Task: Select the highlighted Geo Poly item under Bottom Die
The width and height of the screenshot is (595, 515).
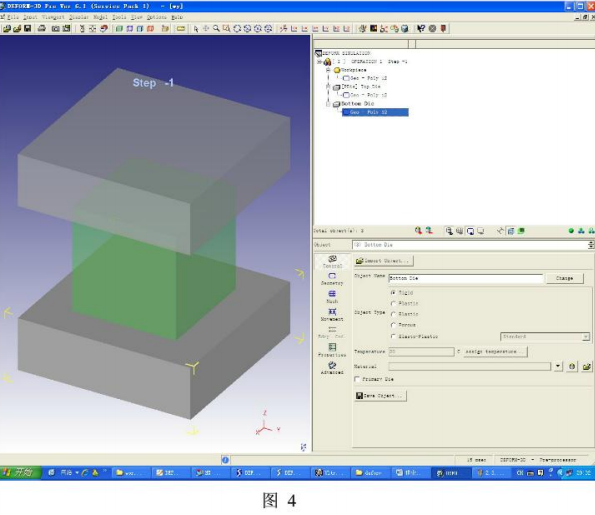Action: pyautogui.click(x=375, y=112)
